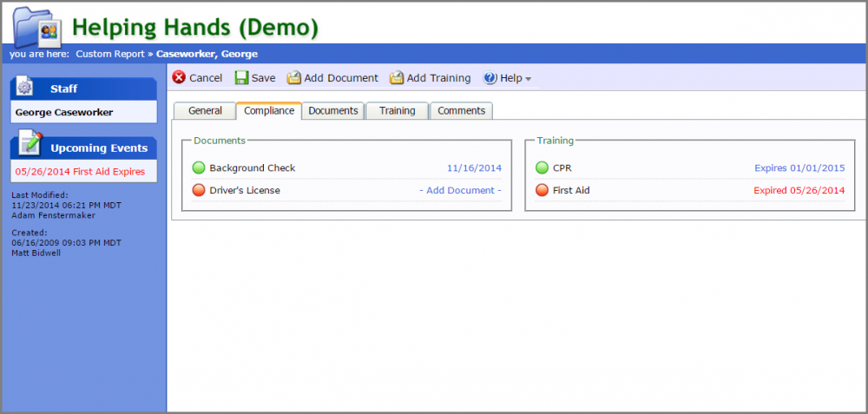Click the Helping Hands (Demo) title
The image size is (868, 414).
coord(195,28)
